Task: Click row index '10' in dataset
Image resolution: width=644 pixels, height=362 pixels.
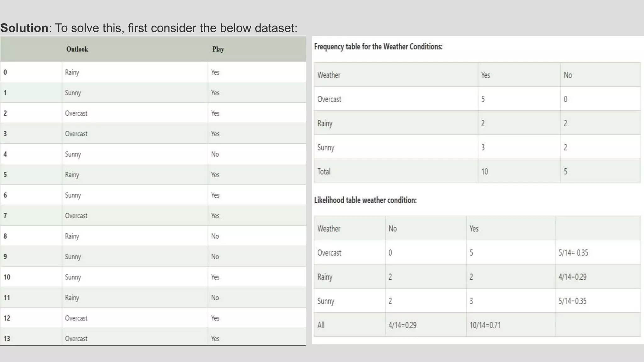Action: pos(7,277)
